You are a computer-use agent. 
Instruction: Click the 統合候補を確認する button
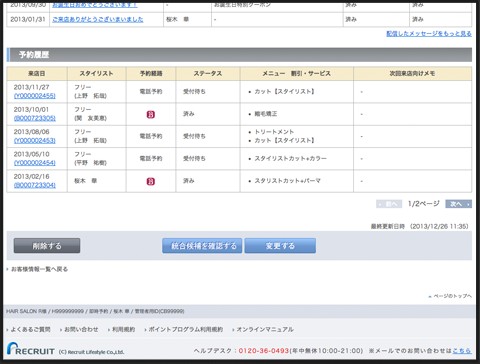[x=202, y=246]
